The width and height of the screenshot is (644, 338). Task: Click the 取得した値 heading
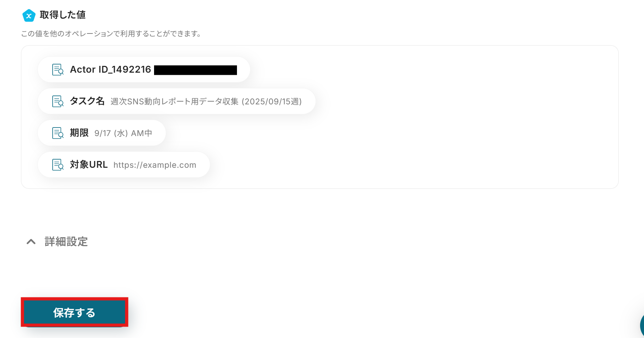tap(63, 15)
